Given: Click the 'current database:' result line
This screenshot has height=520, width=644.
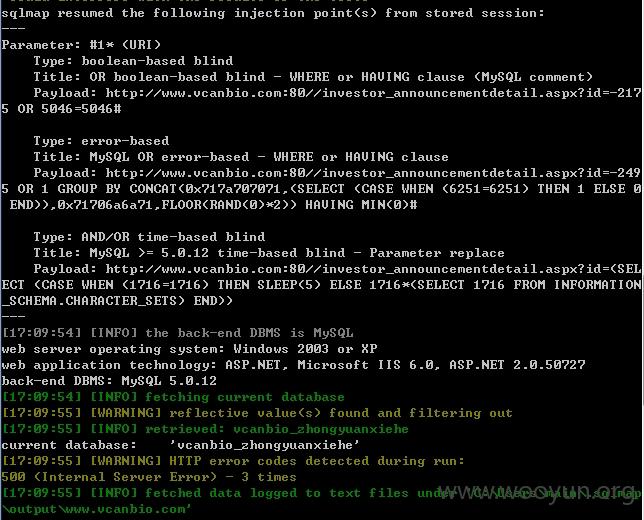Looking at the screenshot, I should click(x=181, y=445).
